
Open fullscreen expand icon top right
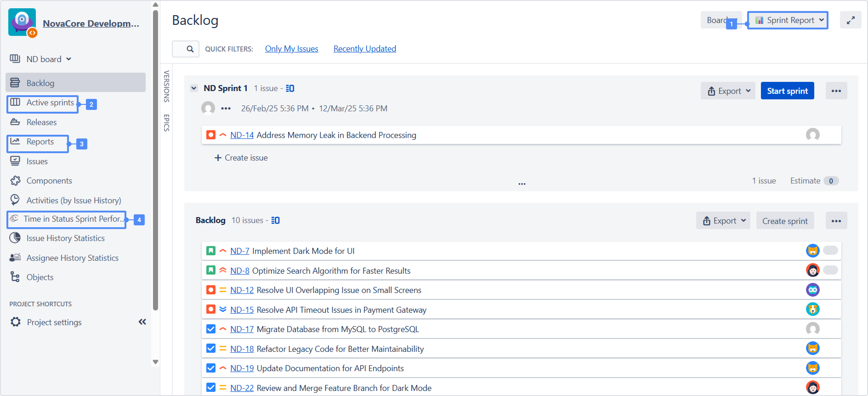tap(850, 20)
